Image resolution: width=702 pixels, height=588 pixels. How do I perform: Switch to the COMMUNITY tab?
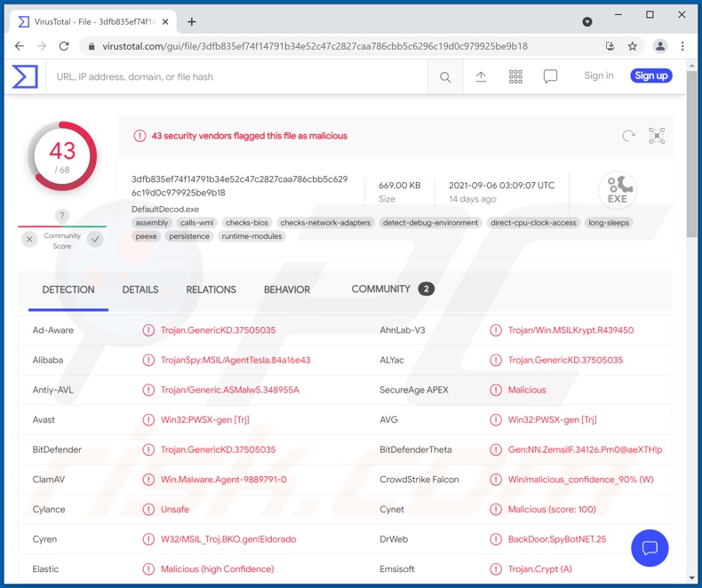coord(393,289)
